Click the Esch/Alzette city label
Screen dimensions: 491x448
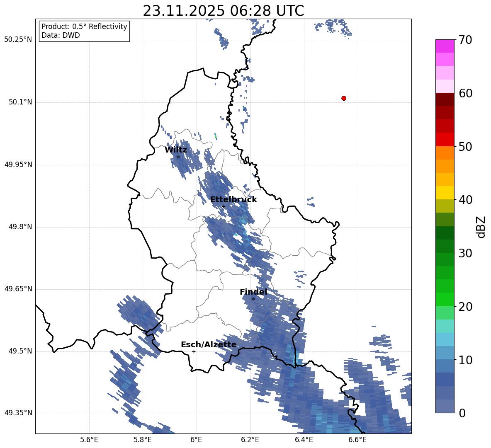(209, 345)
